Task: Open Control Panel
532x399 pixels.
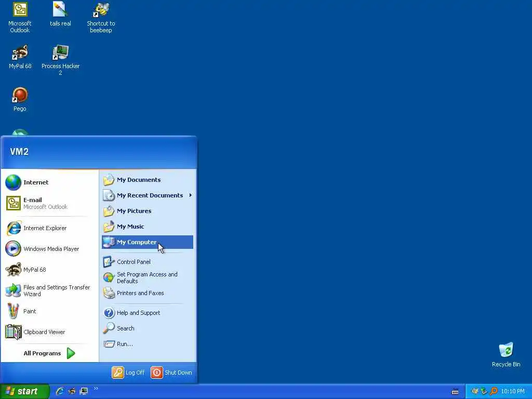Action: click(148, 262)
